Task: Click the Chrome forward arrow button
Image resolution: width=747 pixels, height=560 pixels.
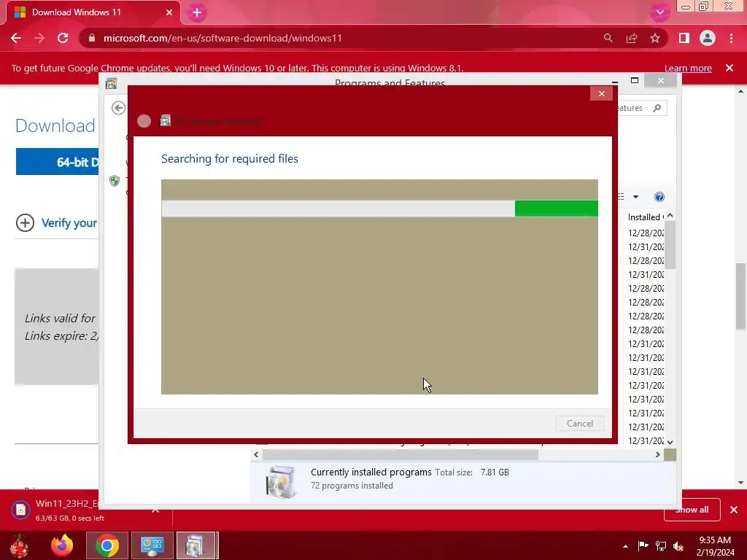Action: click(x=39, y=38)
